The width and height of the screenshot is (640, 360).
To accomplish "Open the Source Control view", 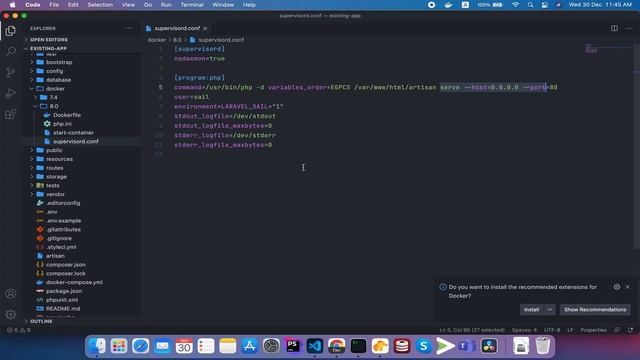I will (11, 72).
